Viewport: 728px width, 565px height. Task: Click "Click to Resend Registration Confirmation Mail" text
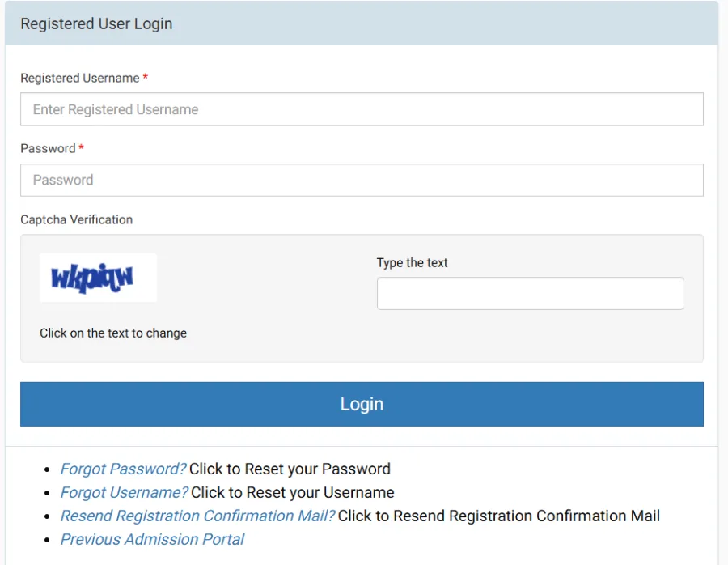click(498, 516)
